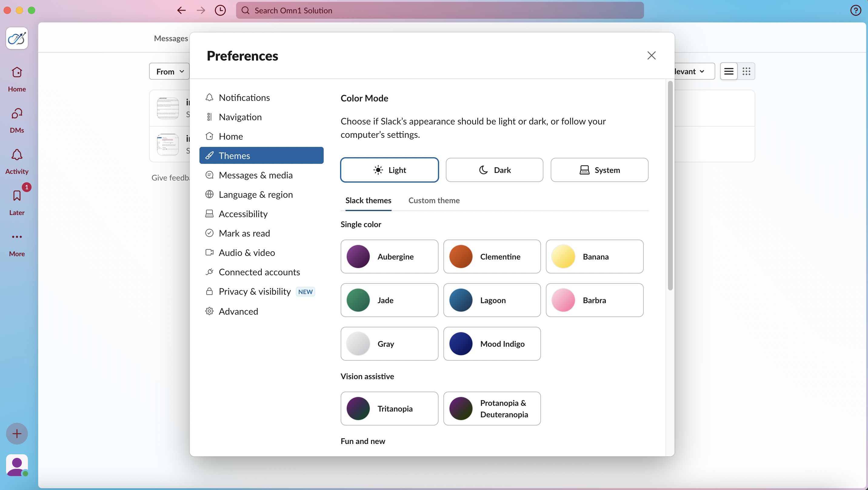Open Connected accounts settings
Image resolution: width=868 pixels, height=490 pixels.
click(x=259, y=272)
